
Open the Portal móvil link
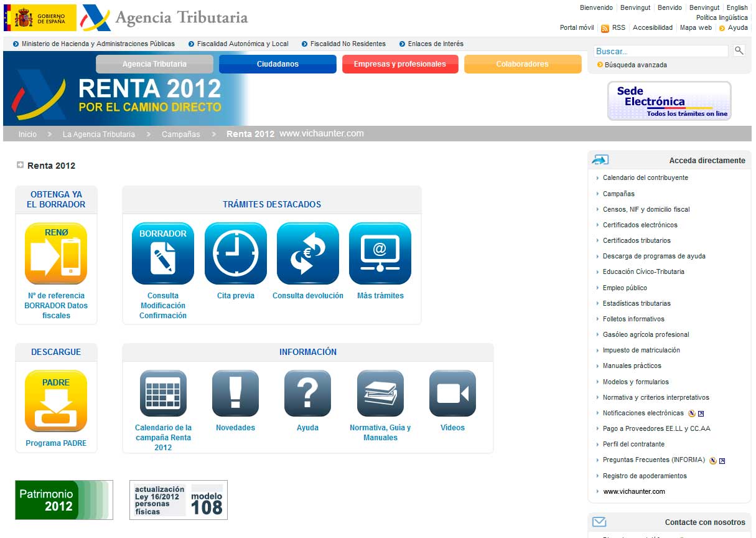577,27
